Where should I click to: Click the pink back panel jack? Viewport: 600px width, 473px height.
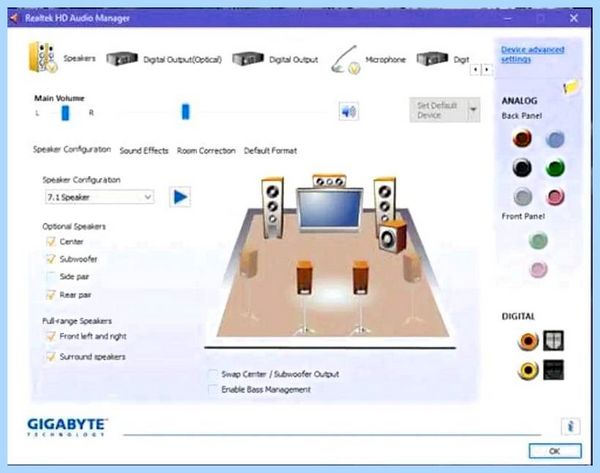[555, 197]
